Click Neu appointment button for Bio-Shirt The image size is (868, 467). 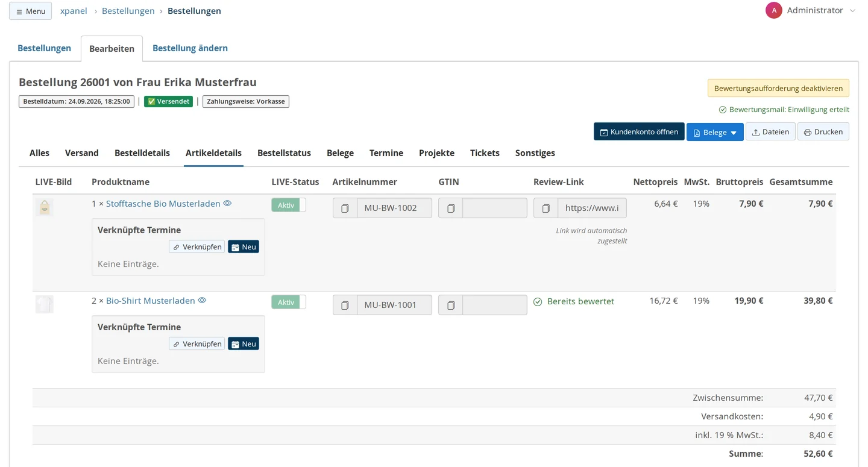(244, 343)
